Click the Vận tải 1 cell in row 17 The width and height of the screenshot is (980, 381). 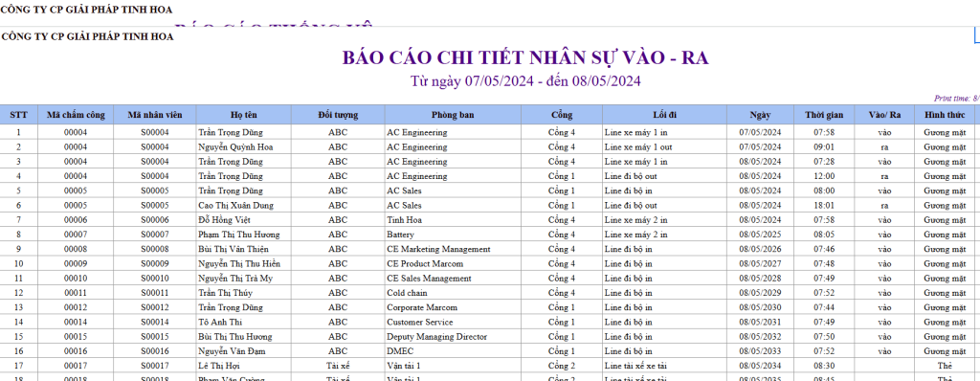453,366
